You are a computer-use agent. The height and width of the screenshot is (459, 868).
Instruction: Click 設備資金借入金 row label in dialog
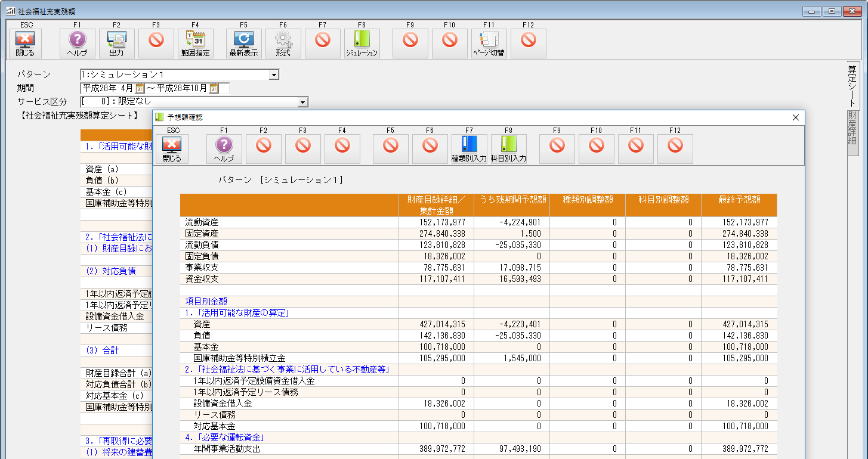[x=223, y=404]
